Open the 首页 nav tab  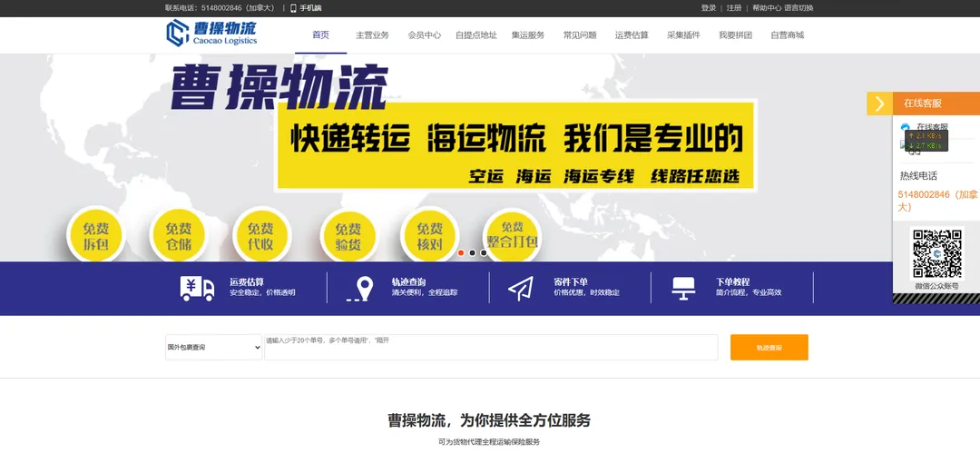click(320, 35)
